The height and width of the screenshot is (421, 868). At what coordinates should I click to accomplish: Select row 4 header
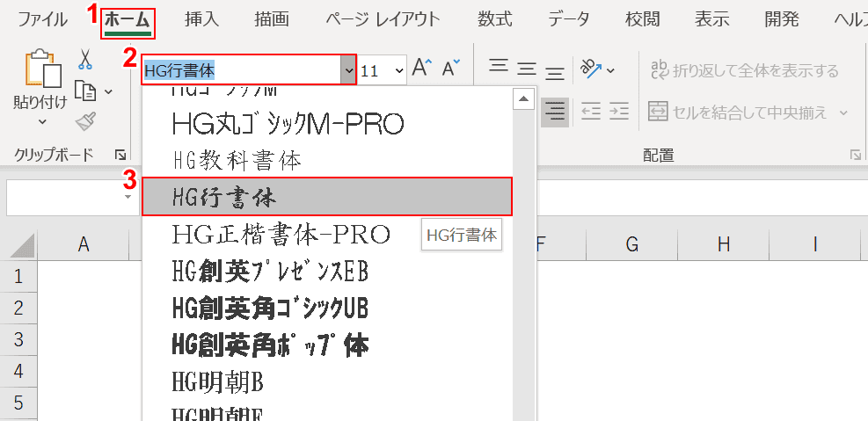pyautogui.click(x=18, y=371)
